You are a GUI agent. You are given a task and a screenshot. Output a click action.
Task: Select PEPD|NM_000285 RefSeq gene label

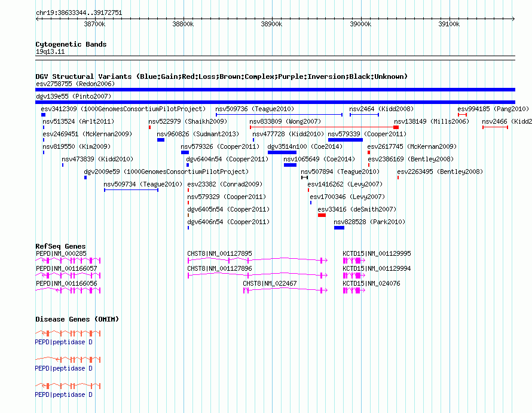click(x=61, y=253)
